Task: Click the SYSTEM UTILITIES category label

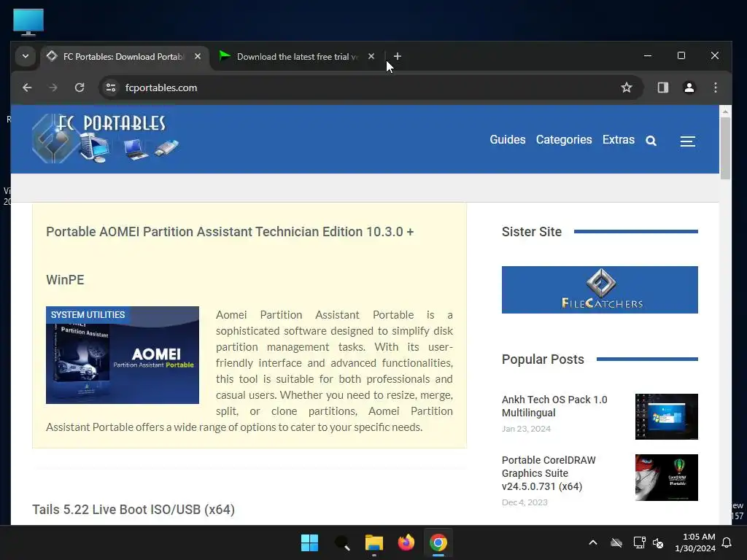Action: coord(88,315)
